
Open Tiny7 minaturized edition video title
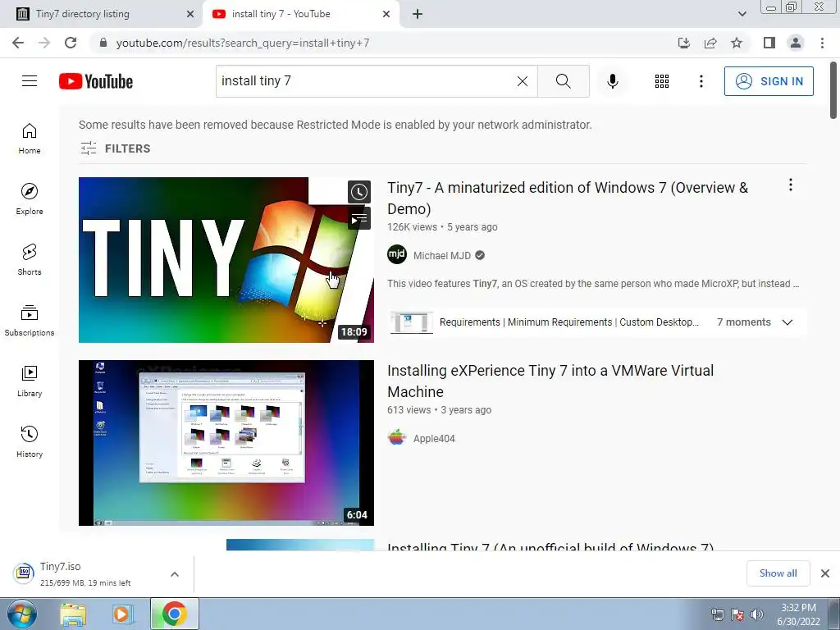click(568, 199)
